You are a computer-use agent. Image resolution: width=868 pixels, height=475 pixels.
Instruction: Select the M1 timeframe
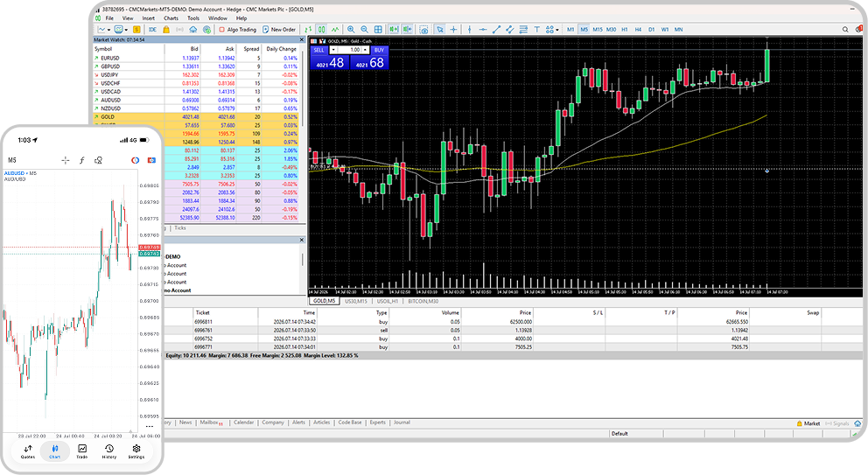tap(570, 30)
